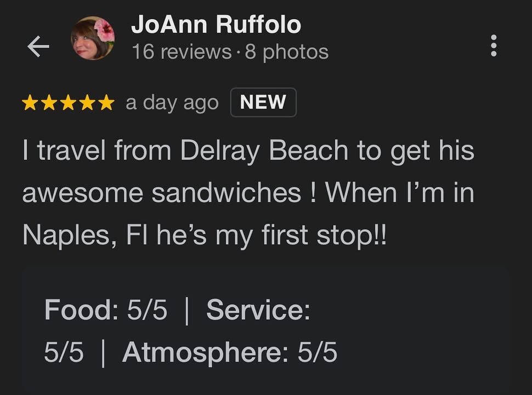Click the 5/5 value before Atmosphere

point(64,352)
